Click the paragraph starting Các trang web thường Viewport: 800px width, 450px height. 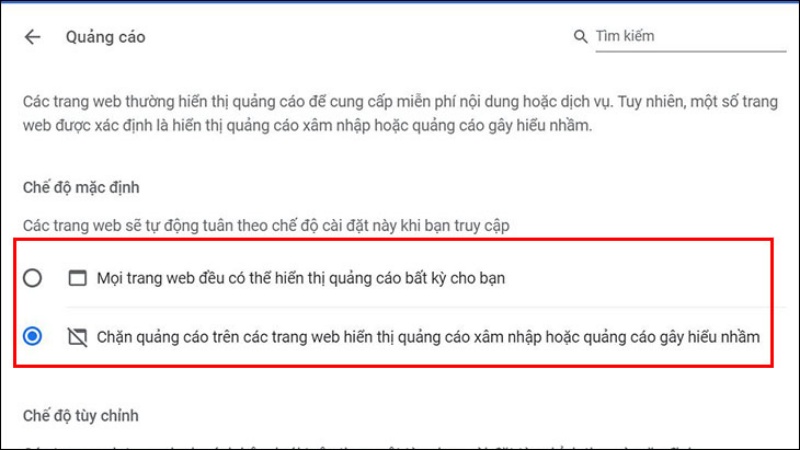(x=401, y=113)
